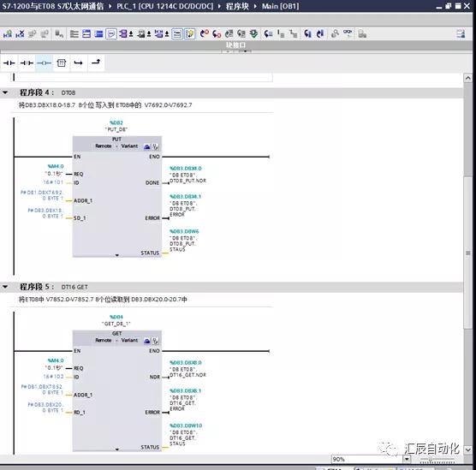Click breadcrumb 程序块
Viewport: 476px width, 470px height.
(237, 6)
